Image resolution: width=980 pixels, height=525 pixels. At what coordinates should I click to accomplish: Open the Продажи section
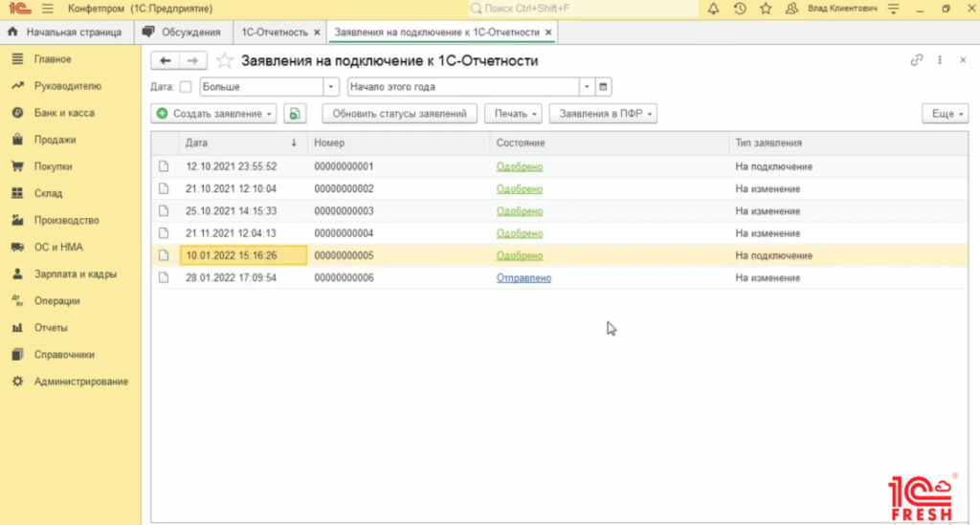(x=55, y=140)
